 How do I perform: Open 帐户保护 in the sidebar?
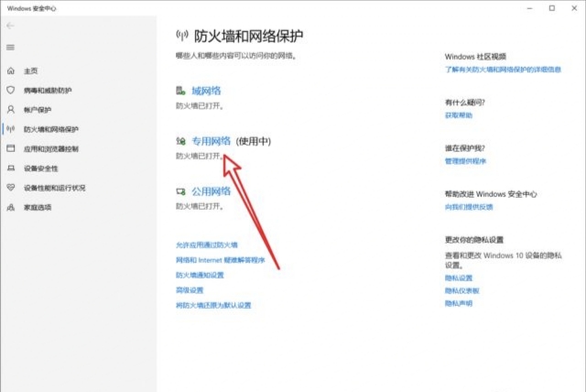click(x=38, y=110)
